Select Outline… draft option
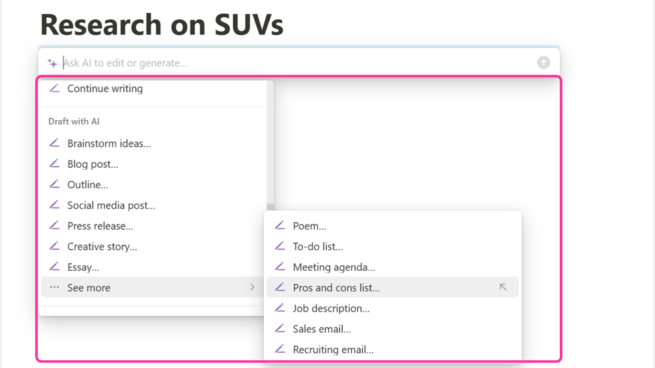Image resolution: width=655 pixels, height=368 pixels. 152,185
